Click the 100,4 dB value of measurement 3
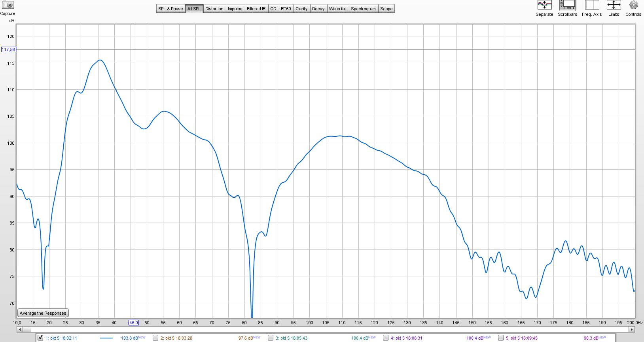Viewport: 644px width, 342px height. coord(360,338)
